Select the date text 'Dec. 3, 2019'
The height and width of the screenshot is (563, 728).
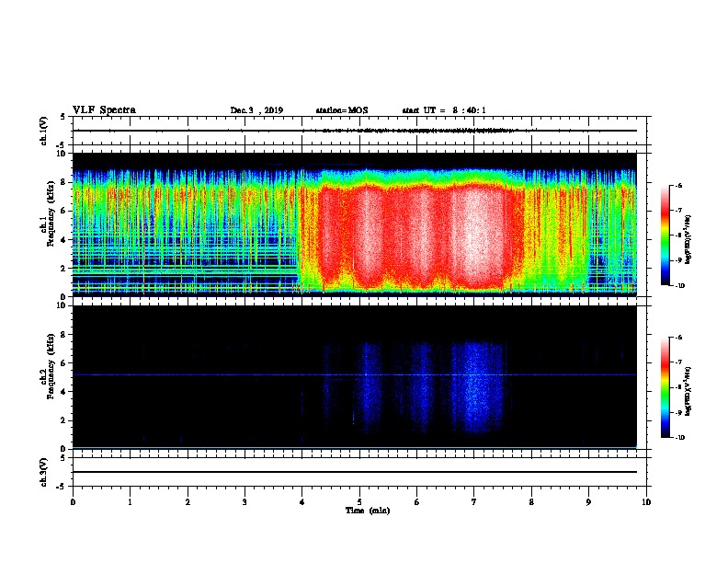tap(256, 110)
